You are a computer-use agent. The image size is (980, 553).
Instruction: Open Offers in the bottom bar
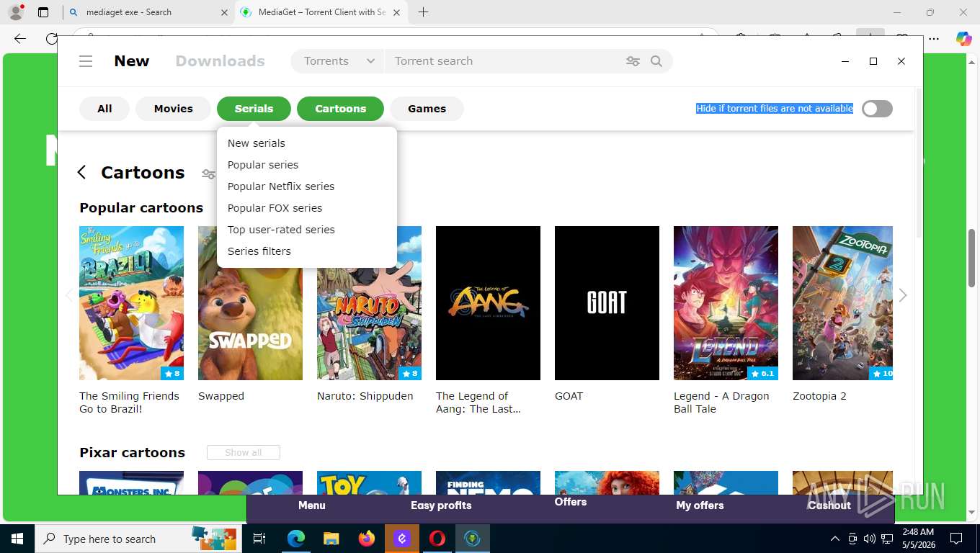pos(571,502)
